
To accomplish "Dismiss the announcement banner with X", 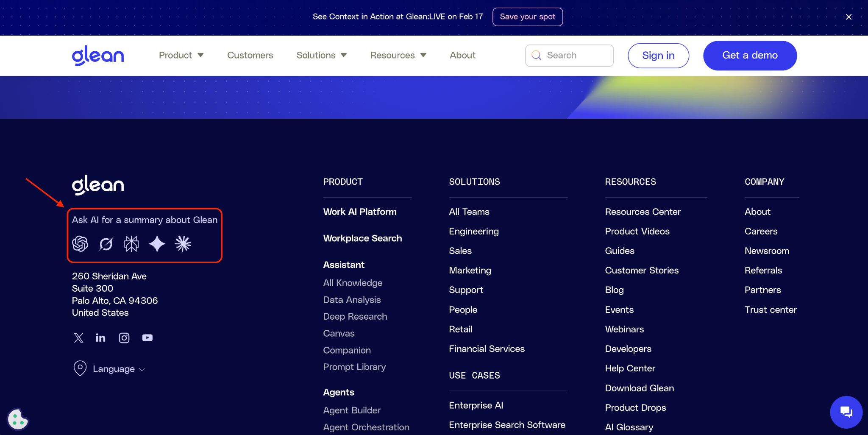I will (x=849, y=17).
